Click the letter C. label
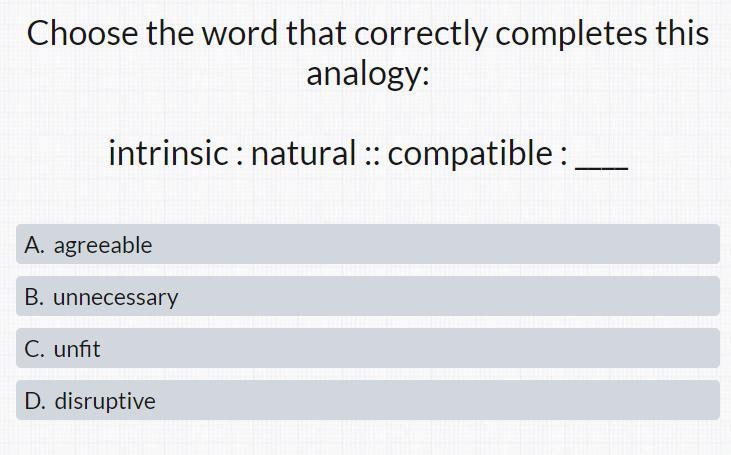Image resolution: width=731 pixels, height=455 pixels. click(x=34, y=349)
